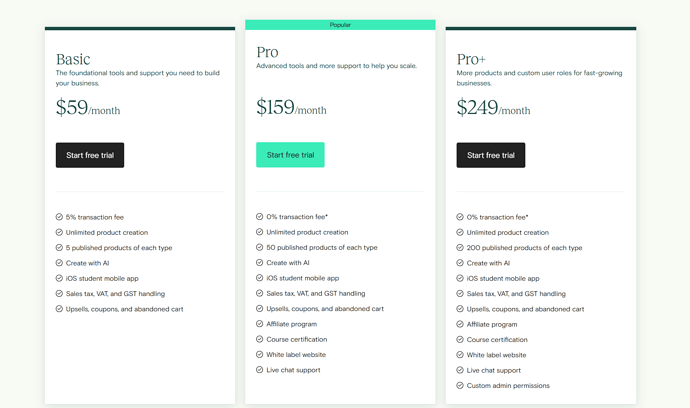Click Course certification text in Pro plan

(x=297, y=339)
